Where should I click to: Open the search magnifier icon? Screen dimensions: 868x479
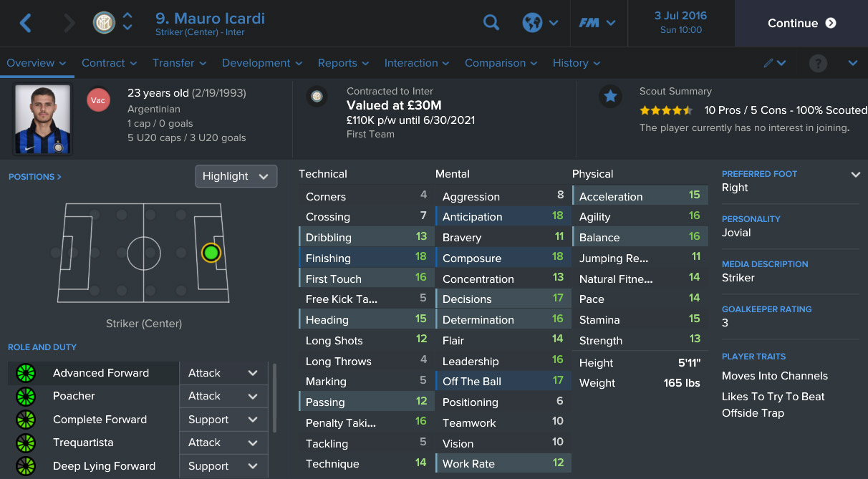[491, 23]
